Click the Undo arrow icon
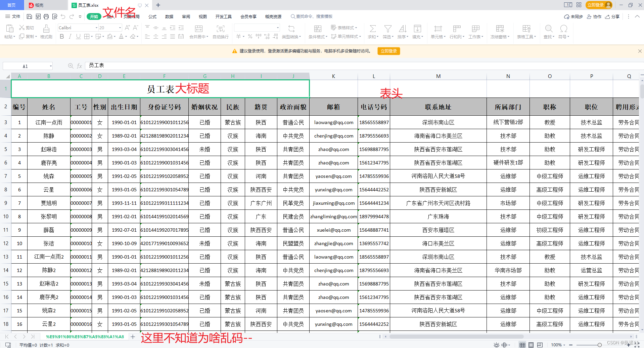The height and width of the screenshot is (348, 644). point(63,16)
